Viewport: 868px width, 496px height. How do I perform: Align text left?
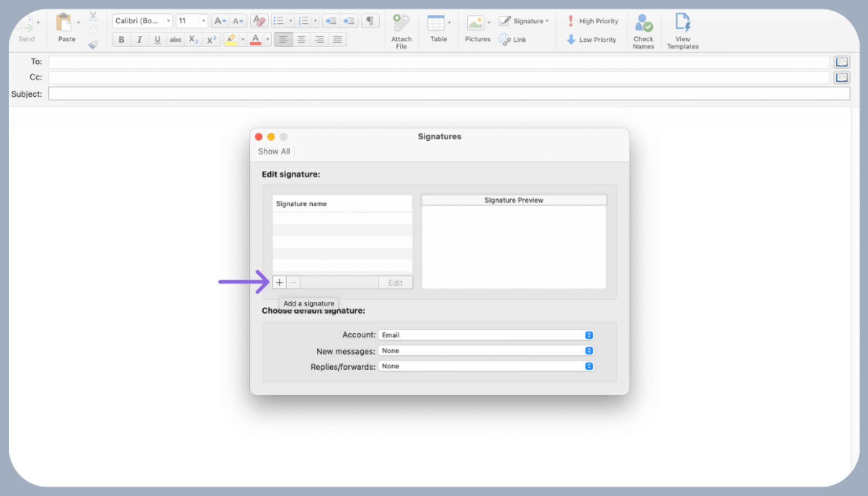pos(283,39)
